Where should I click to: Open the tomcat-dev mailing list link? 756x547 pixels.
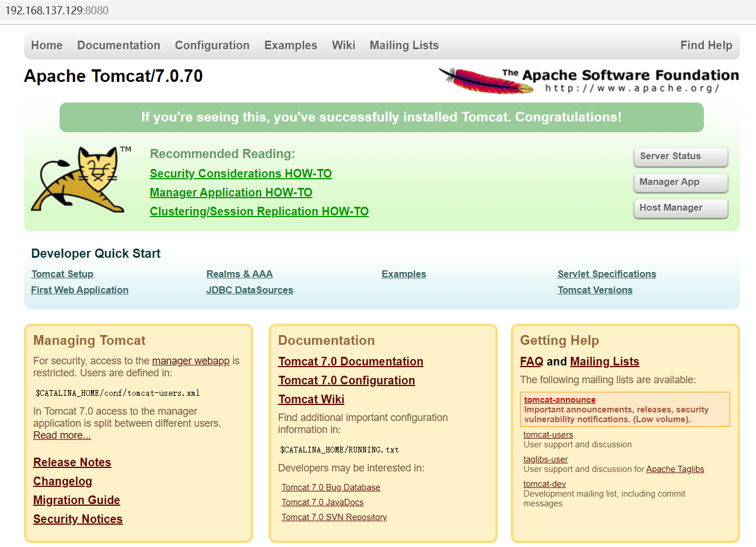coord(545,484)
